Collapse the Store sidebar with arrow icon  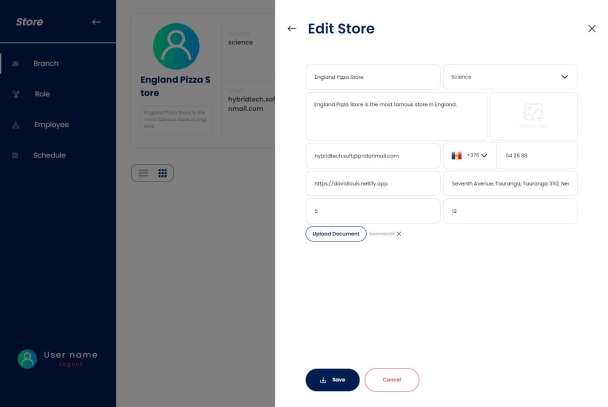96,22
